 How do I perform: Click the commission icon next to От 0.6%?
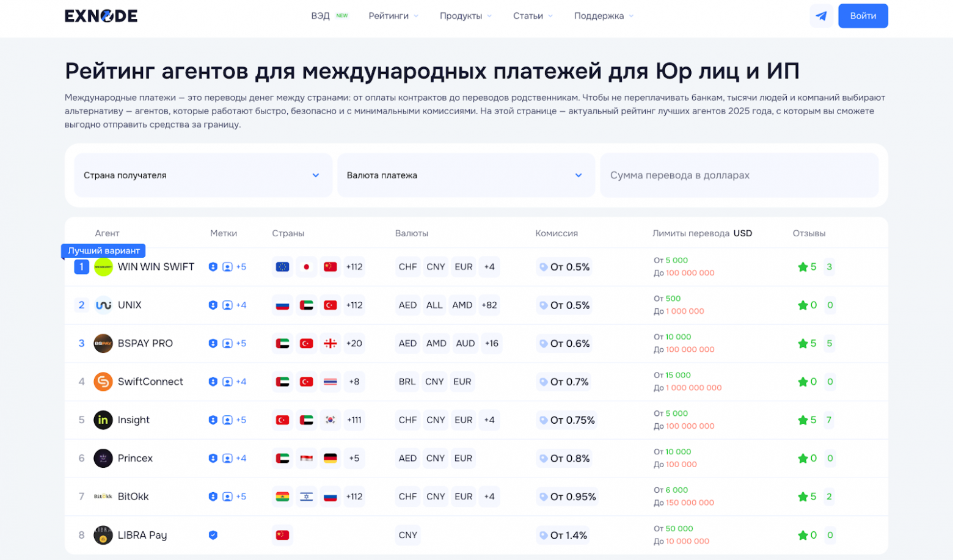[x=543, y=344]
